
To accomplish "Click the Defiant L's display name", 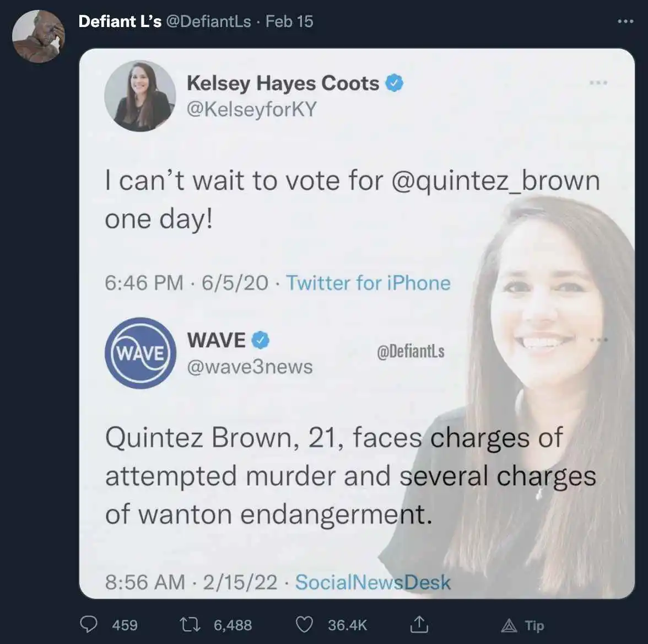I will [x=120, y=22].
